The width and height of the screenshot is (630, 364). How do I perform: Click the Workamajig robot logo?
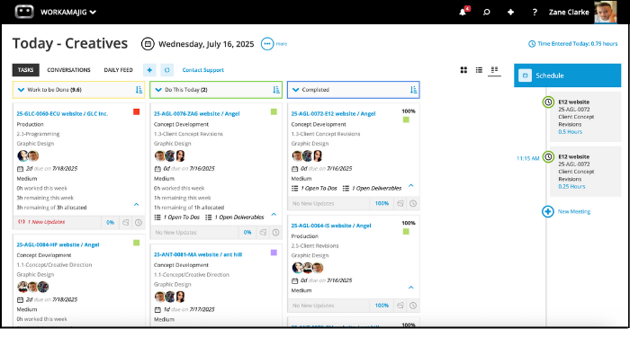click(x=24, y=12)
